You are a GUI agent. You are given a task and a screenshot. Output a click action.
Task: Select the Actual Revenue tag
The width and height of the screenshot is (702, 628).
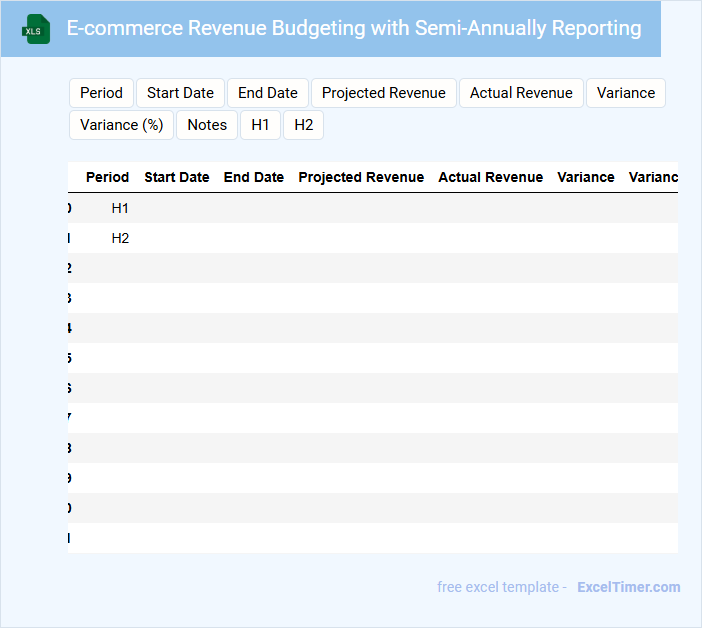(521, 93)
